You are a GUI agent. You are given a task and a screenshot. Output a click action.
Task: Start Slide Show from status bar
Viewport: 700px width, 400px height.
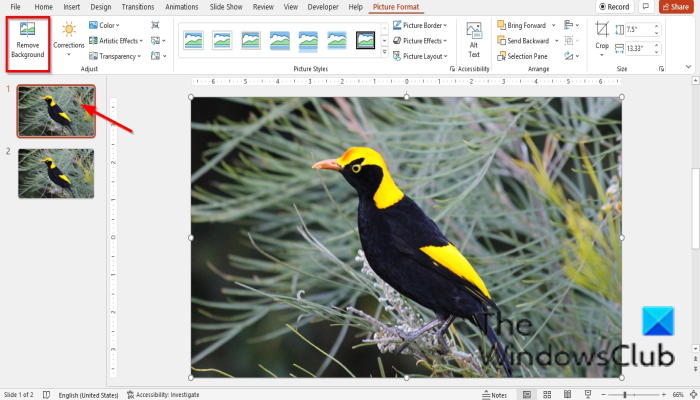point(588,395)
